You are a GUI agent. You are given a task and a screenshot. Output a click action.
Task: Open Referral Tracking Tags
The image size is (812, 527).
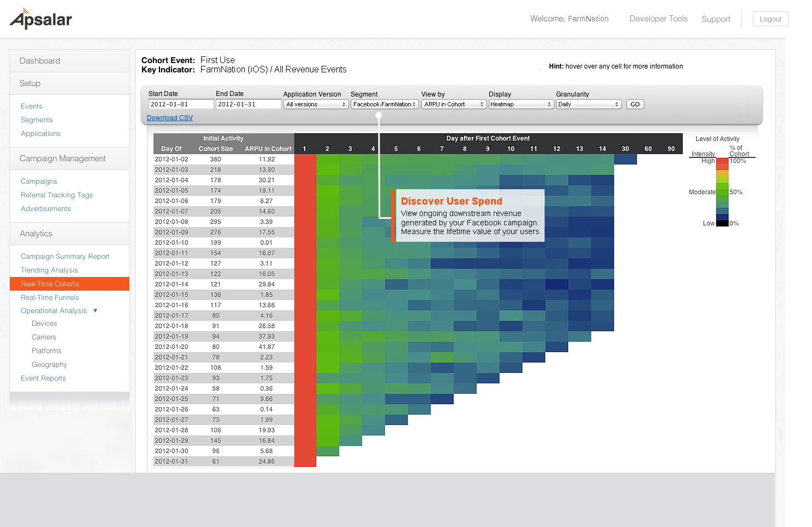57,195
